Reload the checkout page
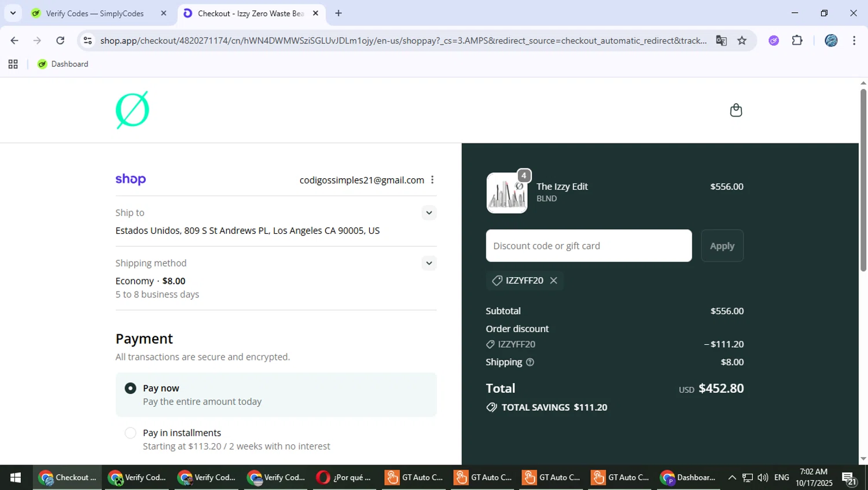The width and height of the screenshot is (868, 490). [60, 40]
